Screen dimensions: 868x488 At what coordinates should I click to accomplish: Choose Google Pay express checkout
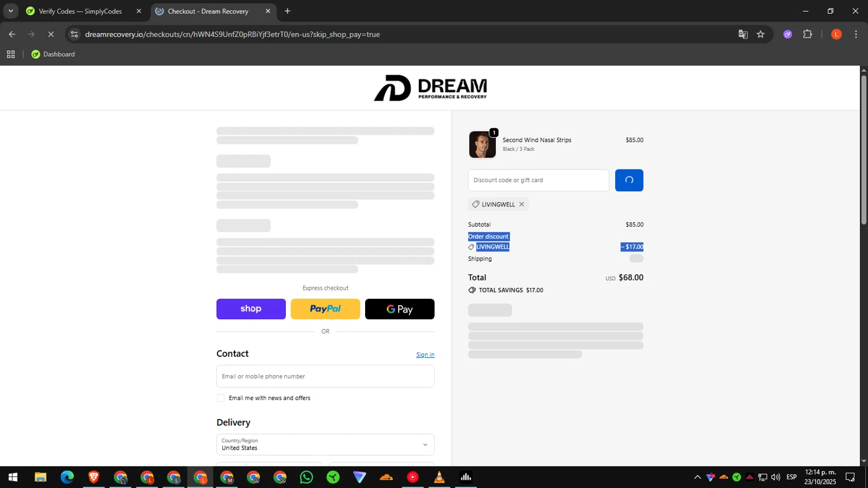(400, 309)
